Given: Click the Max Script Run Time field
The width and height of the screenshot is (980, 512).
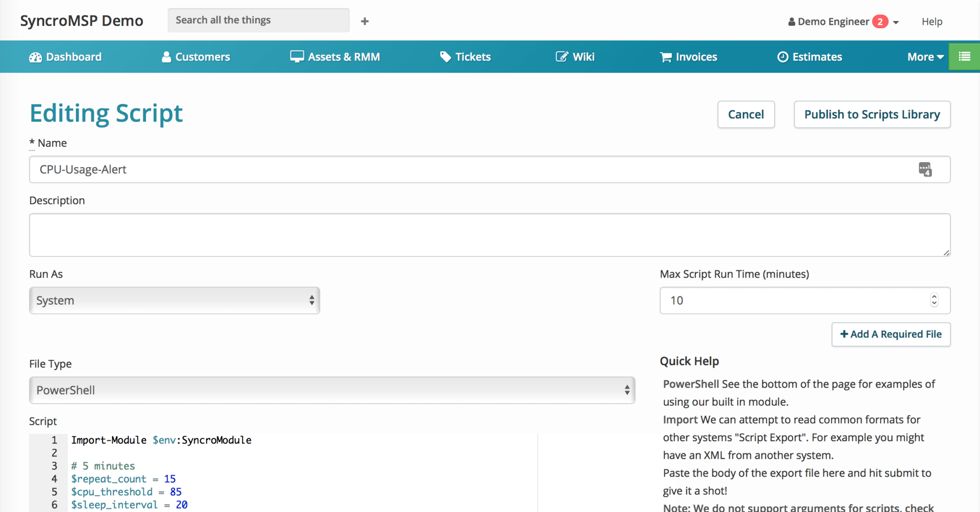Looking at the screenshot, I should click(x=805, y=301).
